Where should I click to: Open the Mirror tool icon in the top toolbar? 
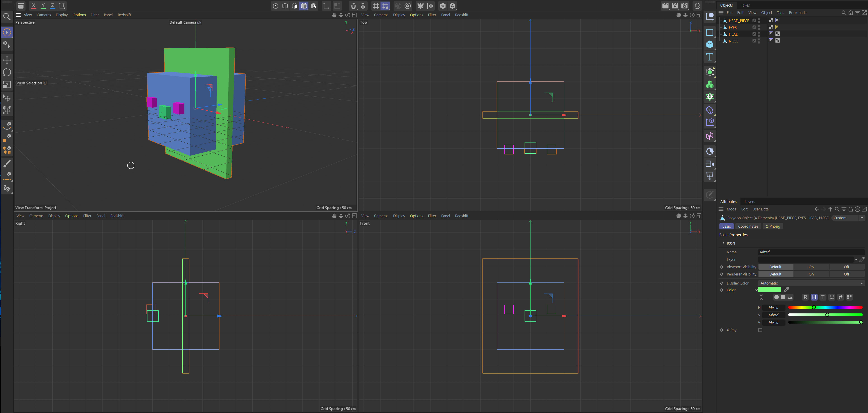(x=421, y=6)
